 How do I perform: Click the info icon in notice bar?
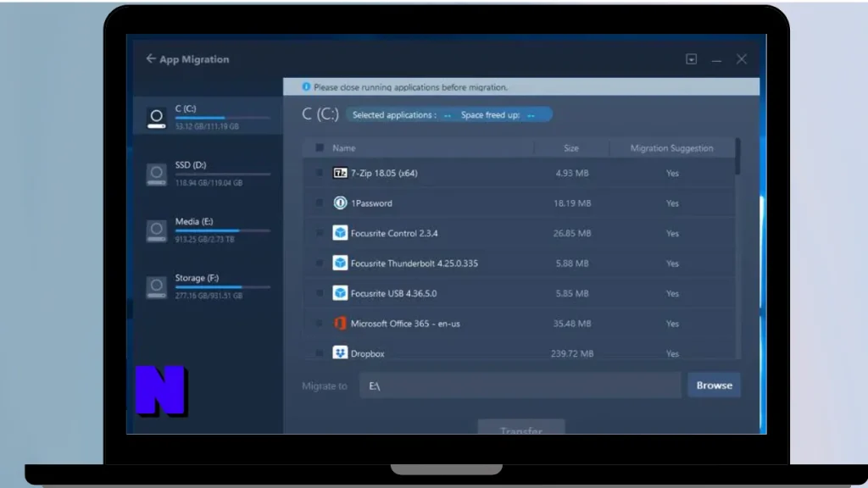306,87
